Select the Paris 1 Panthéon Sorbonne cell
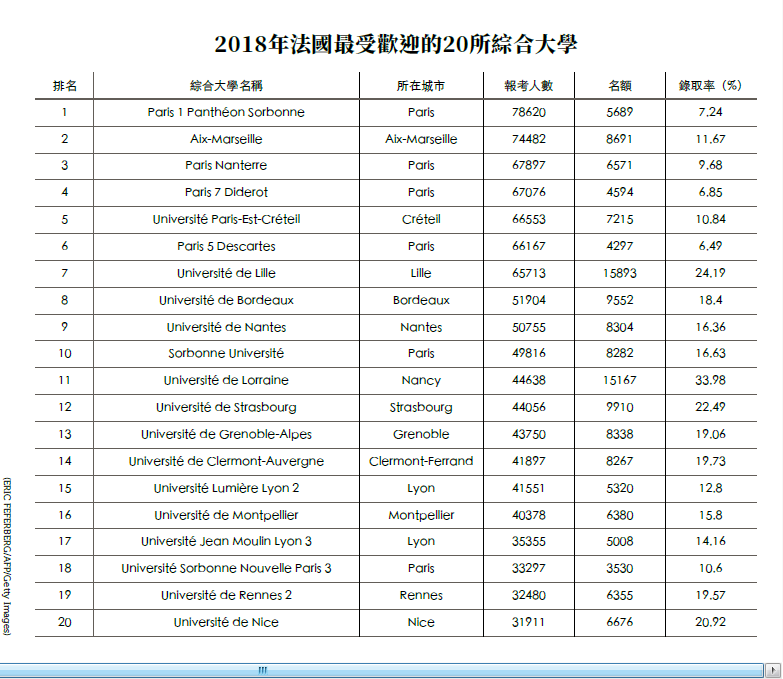Image resolution: width=783 pixels, height=679 pixels. coord(226,112)
